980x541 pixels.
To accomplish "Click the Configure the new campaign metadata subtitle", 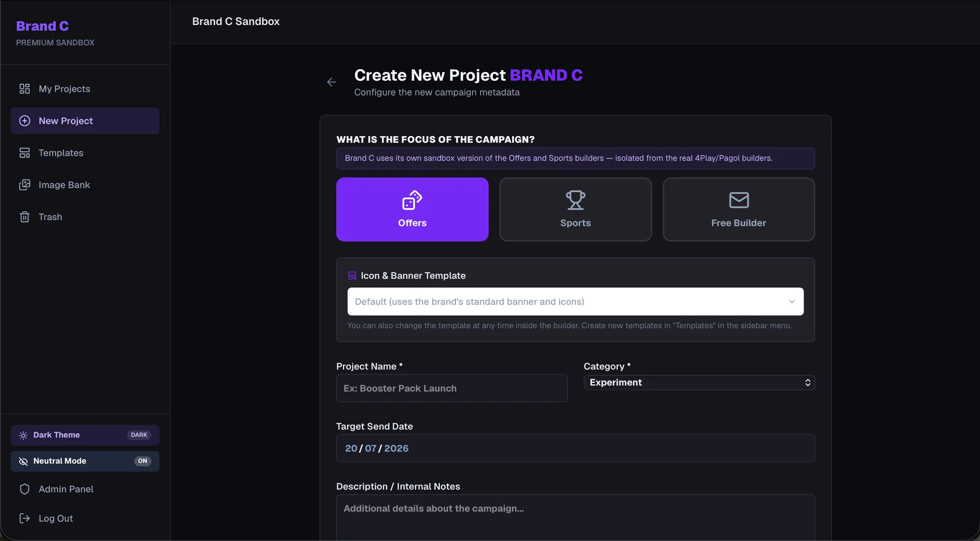I will click(437, 93).
